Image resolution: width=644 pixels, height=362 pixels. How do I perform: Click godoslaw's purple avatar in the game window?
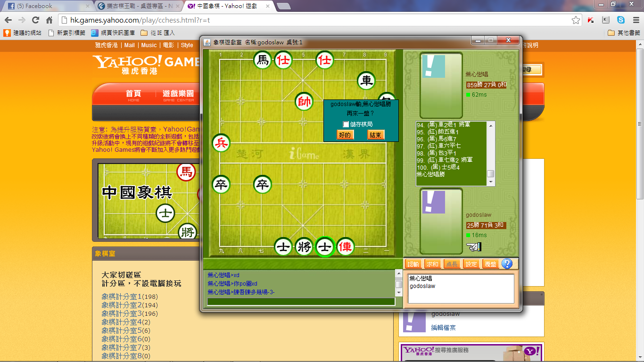coord(433,202)
